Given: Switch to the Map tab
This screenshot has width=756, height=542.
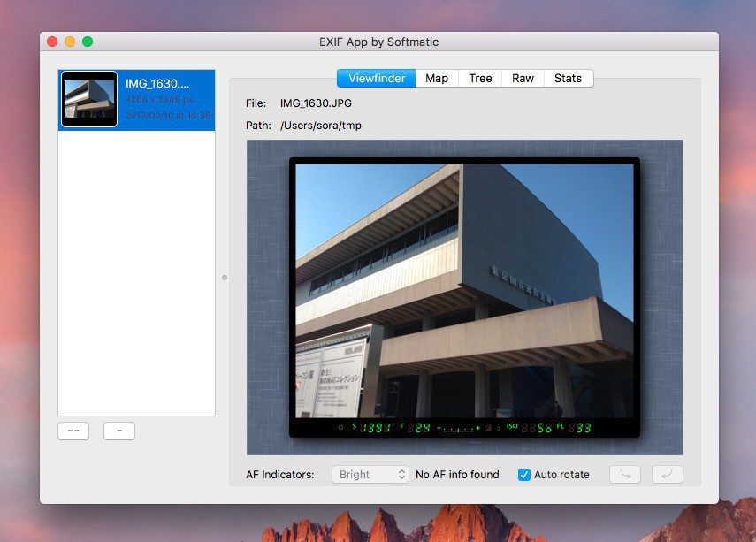Looking at the screenshot, I should 437,79.
